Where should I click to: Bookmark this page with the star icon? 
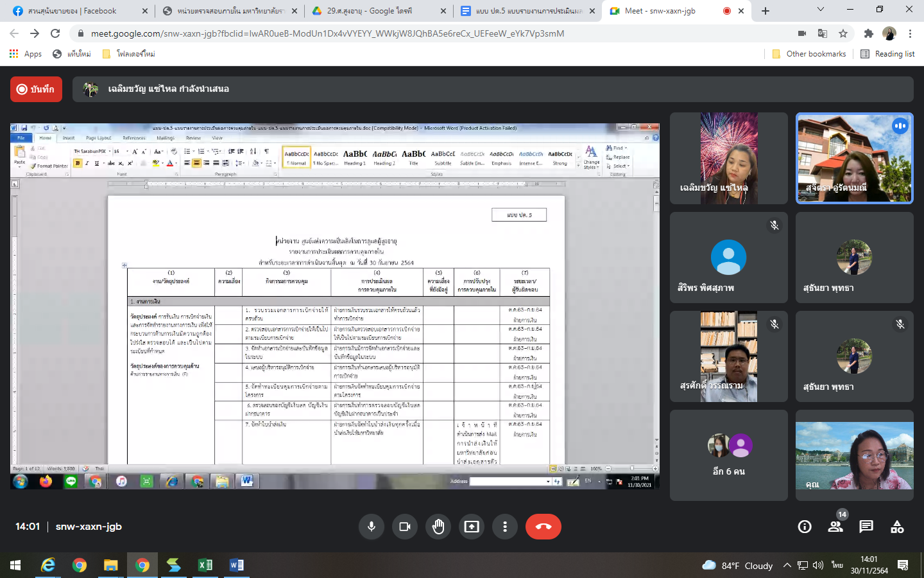(843, 33)
